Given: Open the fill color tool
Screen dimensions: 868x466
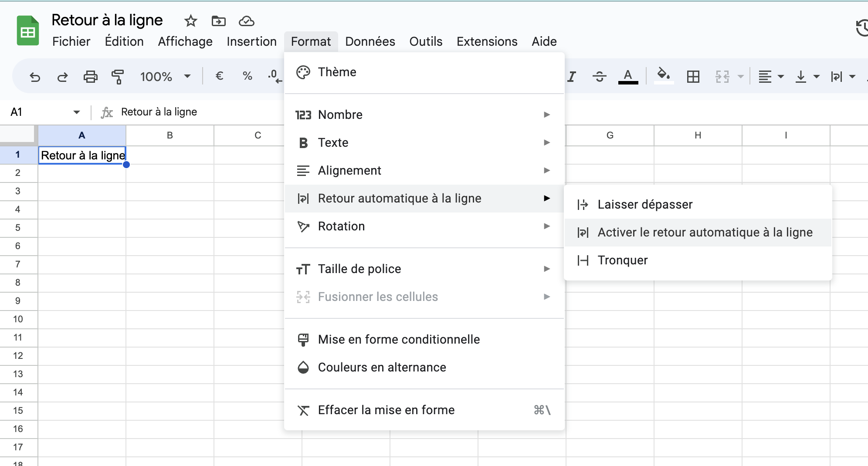Looking at the screenshot, I should tap(663, 76).
